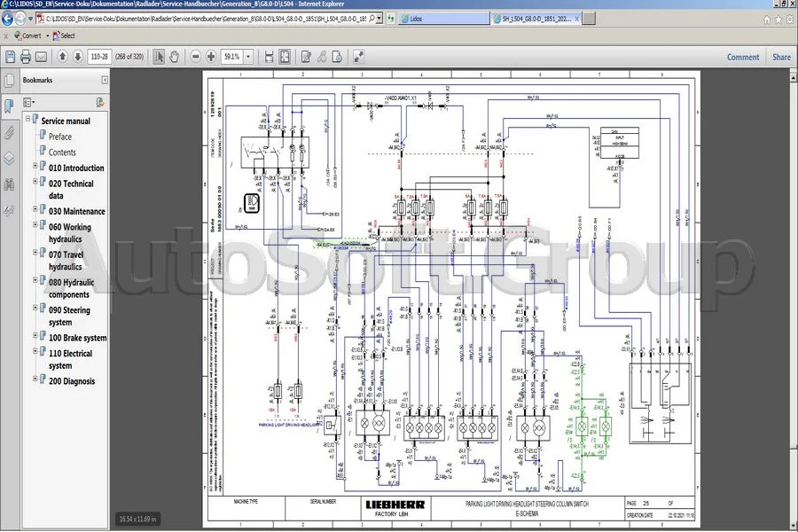Select the fit-page view icon
The image size is (798, 532).
(284, 56)
